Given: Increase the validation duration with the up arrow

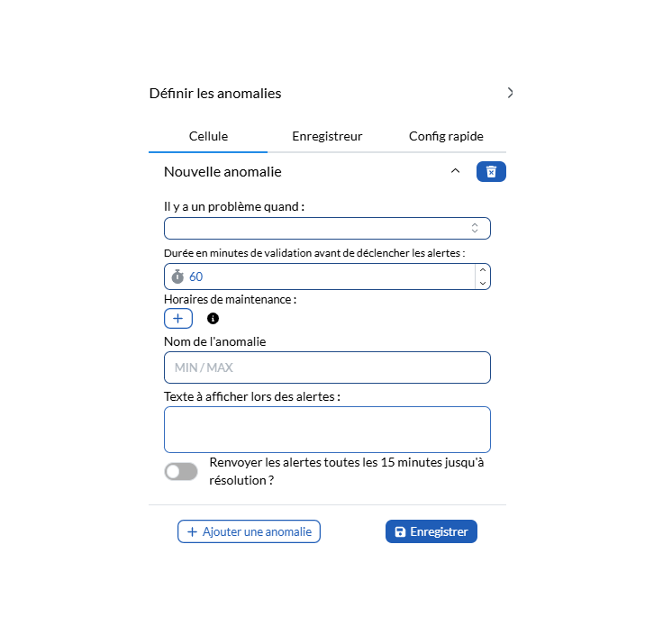Looking at the screenshot, I should [x=483, y=269].
